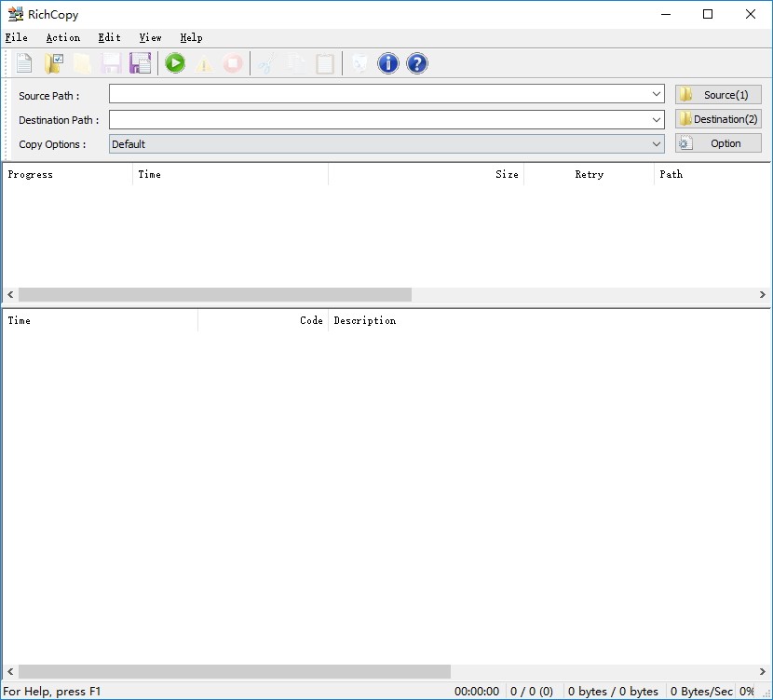Click the progress list horizontal scrollbar thumb
Screen dimensions: 773x700
click(215, 294)
